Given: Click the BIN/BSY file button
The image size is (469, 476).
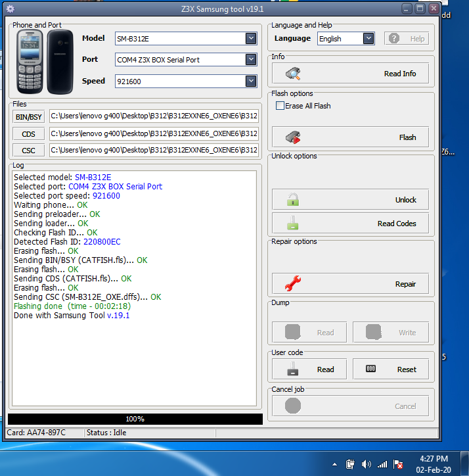Looking at the screenshot, I should (28, 117).
